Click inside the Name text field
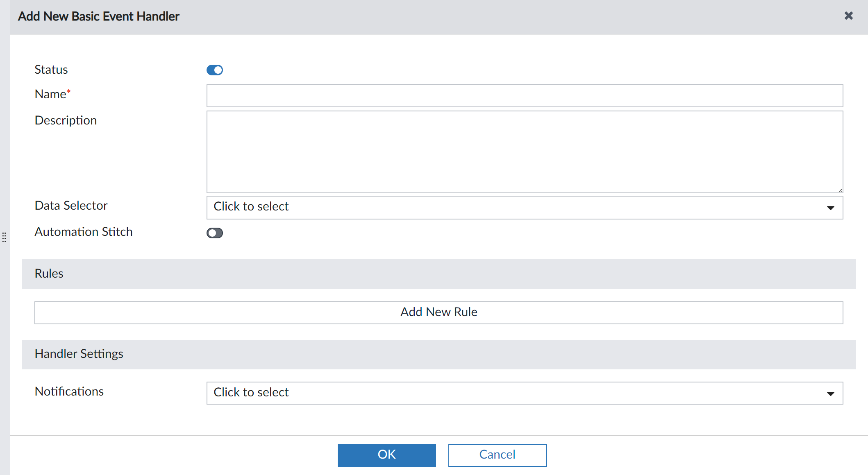Image resolution: width=868 pixels, height=475 pixels. tap(492, 95)
